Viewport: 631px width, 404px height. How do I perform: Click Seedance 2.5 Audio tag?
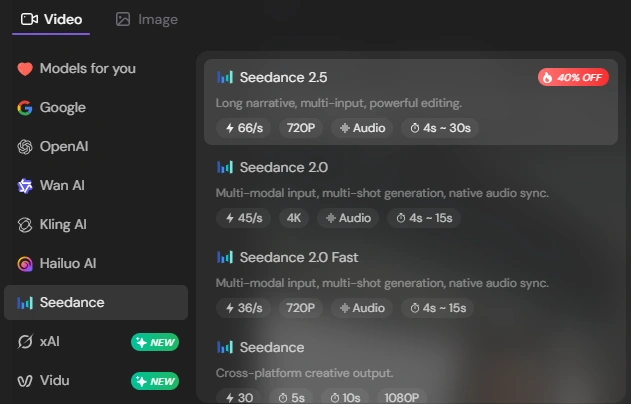pyautogui.click(x=362, y=128)
